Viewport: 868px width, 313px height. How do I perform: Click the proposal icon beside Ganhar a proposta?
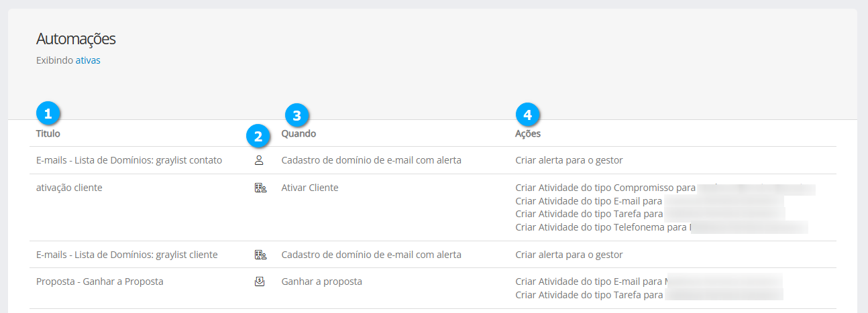pyautogui.click(x=260, y=281)
